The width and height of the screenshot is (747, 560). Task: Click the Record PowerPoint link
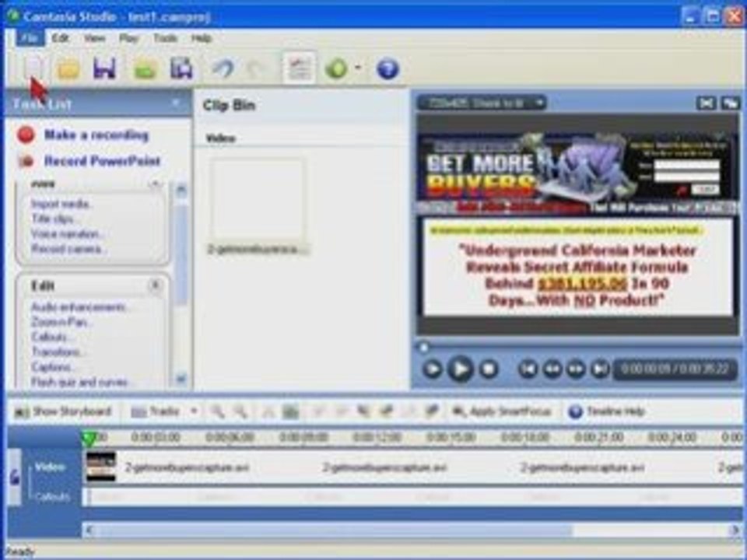pos(103,161)
